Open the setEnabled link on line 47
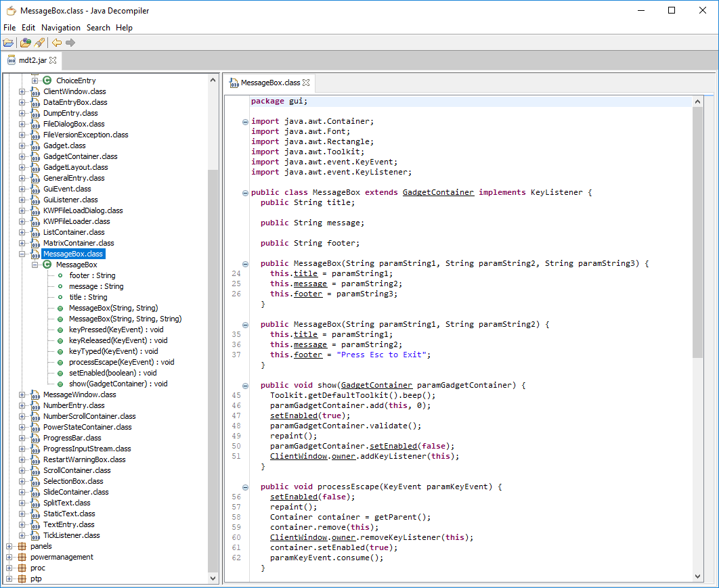 coord(294,415)
